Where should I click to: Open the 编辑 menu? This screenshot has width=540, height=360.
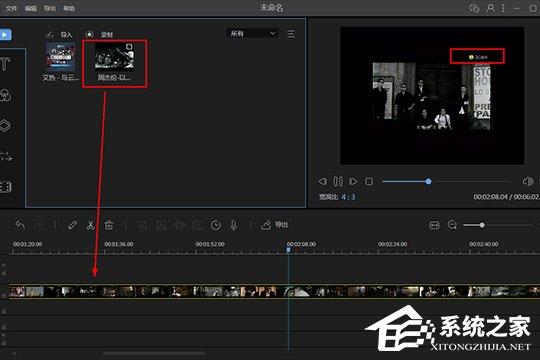click(31, 8)
